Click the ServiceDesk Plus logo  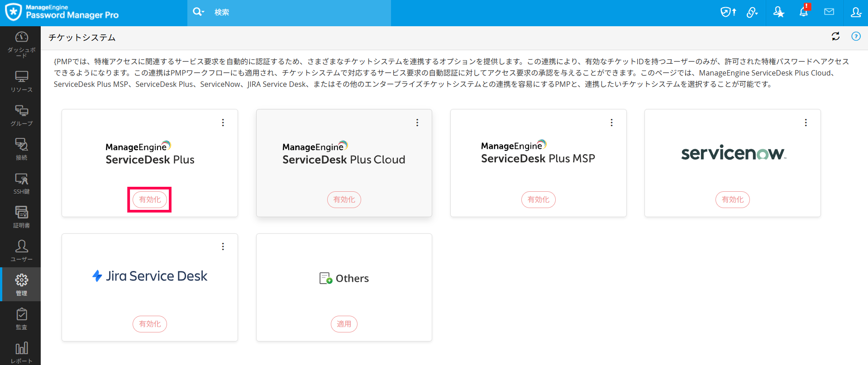click(x=150, y=153)
